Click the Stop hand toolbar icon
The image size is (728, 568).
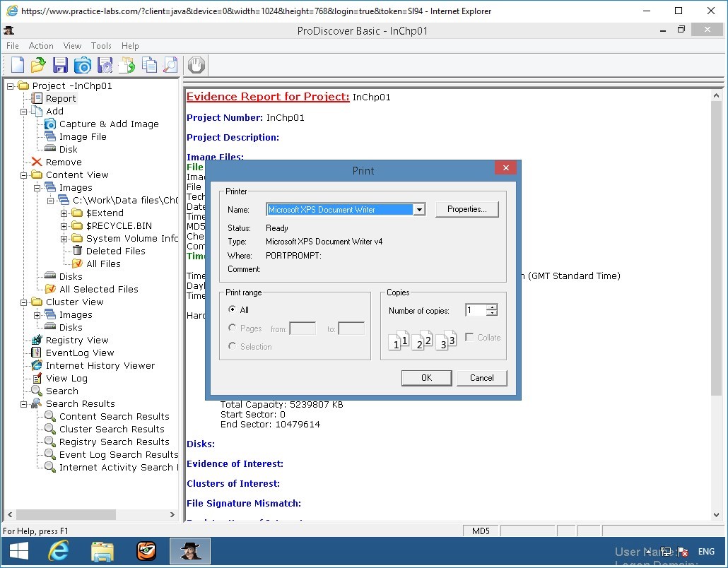click(x=196, y=65)
